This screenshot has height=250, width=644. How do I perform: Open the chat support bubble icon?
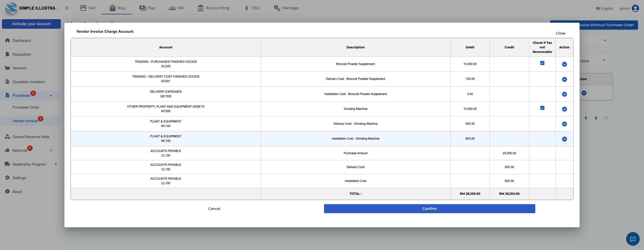(633, 239)
